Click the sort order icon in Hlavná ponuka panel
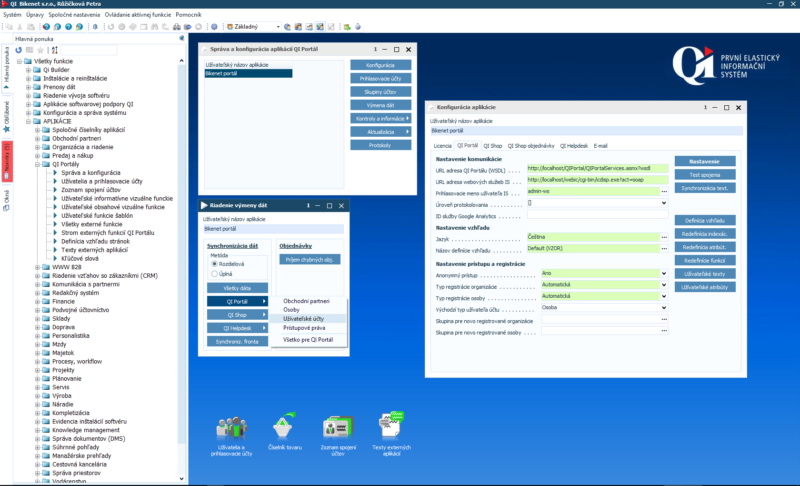This screenshot has width=800, height=486. click(x=55, y=50)
